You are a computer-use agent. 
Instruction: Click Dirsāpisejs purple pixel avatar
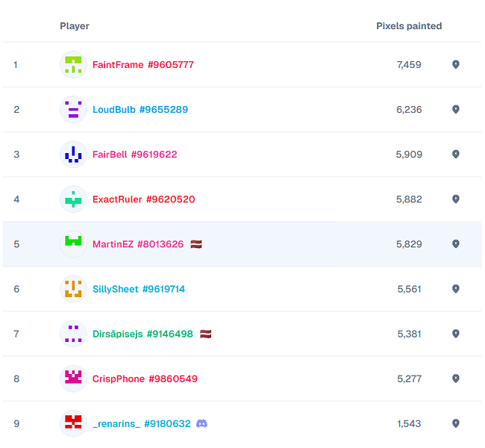[x=73, y=334]
